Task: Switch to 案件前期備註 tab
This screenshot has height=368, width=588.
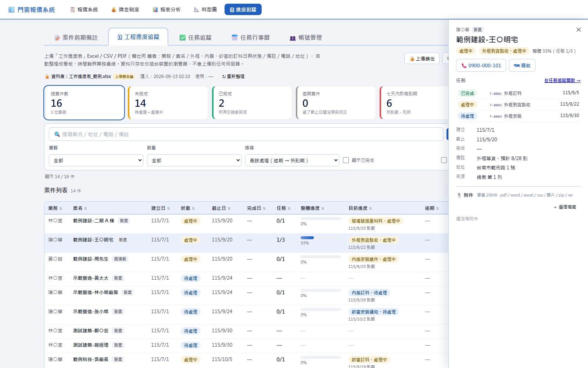Action: [76, 38]
